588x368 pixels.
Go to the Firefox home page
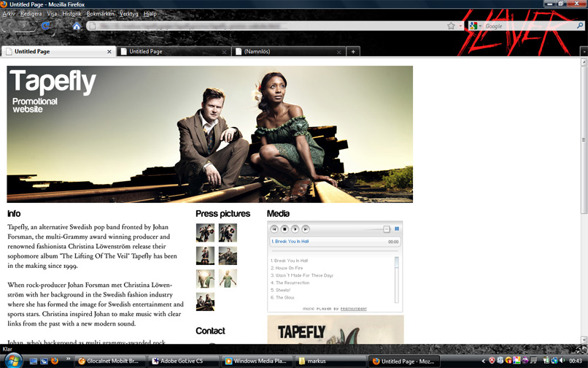point(77,26)
